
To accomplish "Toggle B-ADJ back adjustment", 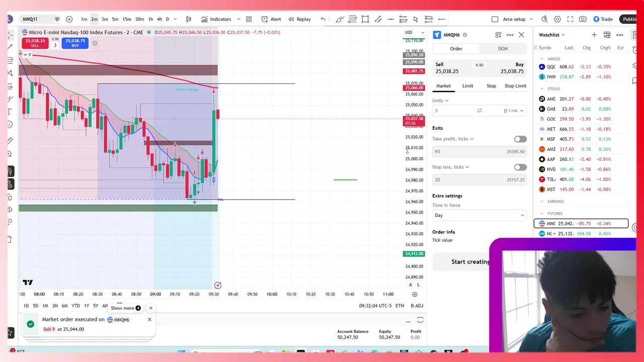I will (x=417, y=306).
